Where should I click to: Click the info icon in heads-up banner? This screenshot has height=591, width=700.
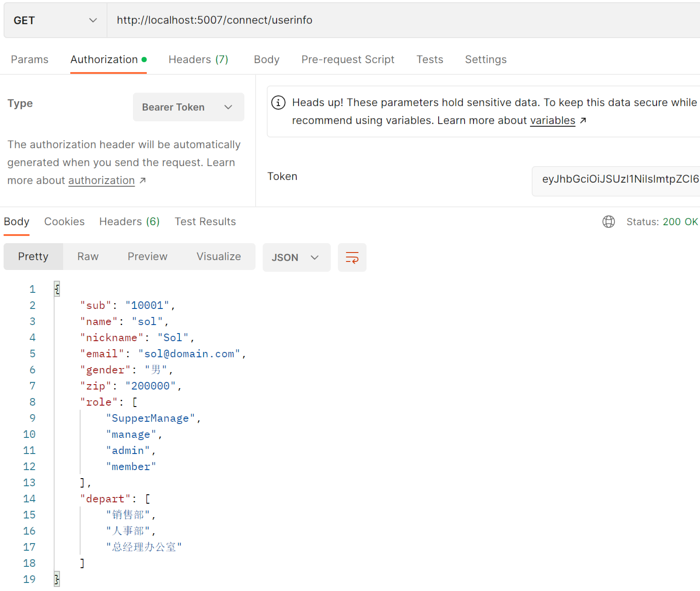[278, 103]
